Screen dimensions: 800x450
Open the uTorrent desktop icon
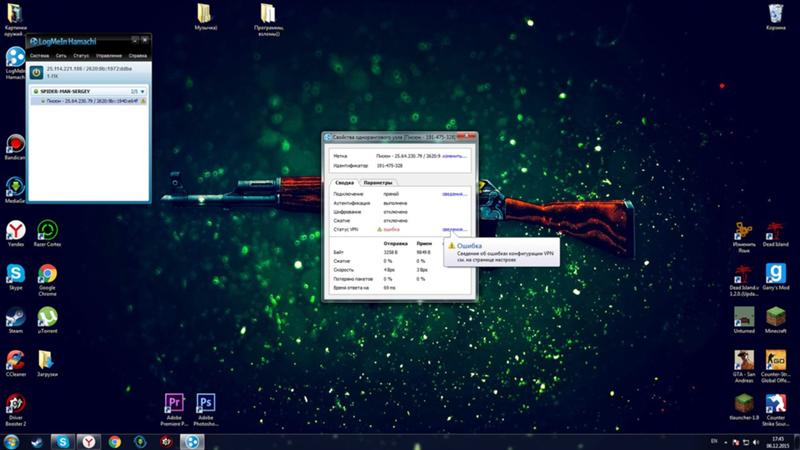(x=47, y=320)
